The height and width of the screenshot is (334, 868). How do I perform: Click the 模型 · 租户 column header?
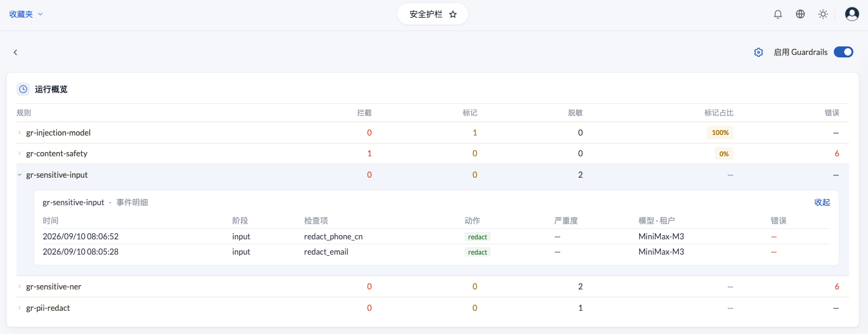tap(657, 220)
